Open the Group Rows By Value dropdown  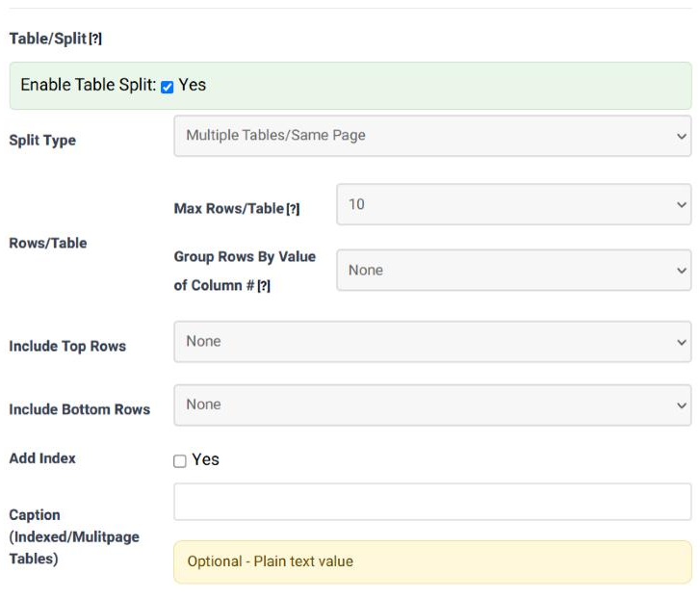pyautogui.click(x=514, y=270)
